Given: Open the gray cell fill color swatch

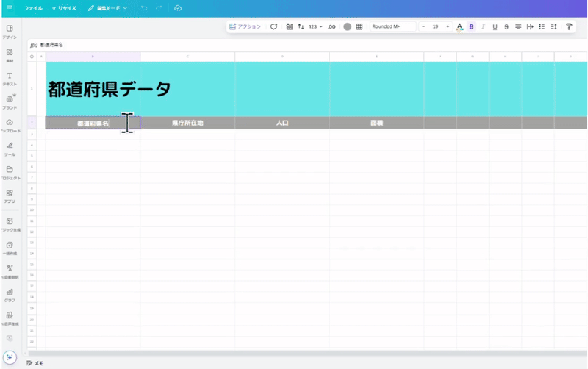Looking at the screenshot, I should click(x=347, y=26).
